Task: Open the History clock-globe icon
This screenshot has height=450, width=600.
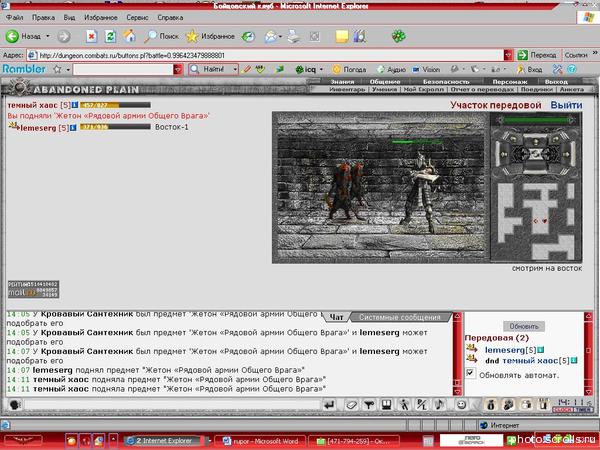Action: [248, 36]
